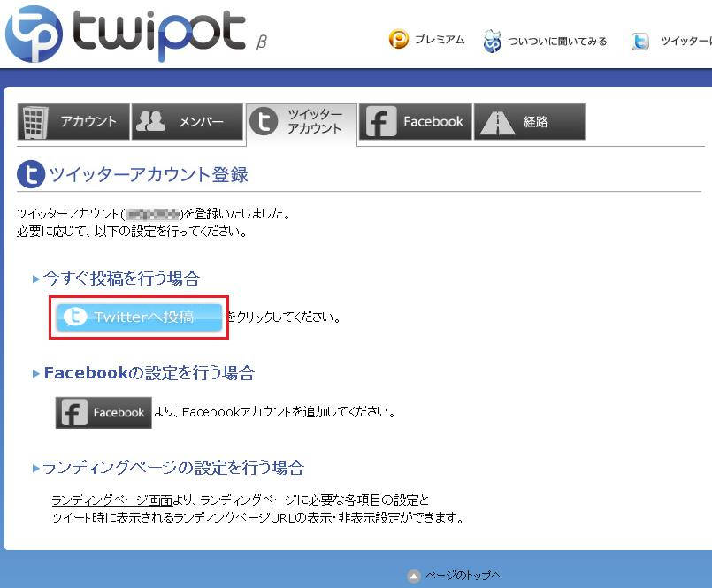Viewport: 712px width, 588px height.
Task: Click the 今すぐ投稿を行う場合 heading
Action: click(x=121, y=279)
